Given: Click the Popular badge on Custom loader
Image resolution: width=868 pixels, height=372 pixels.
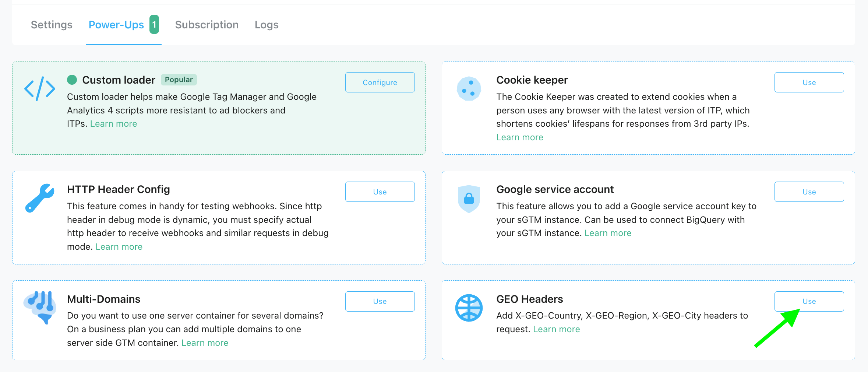Looking at the screenshot, I should (179, 80).
